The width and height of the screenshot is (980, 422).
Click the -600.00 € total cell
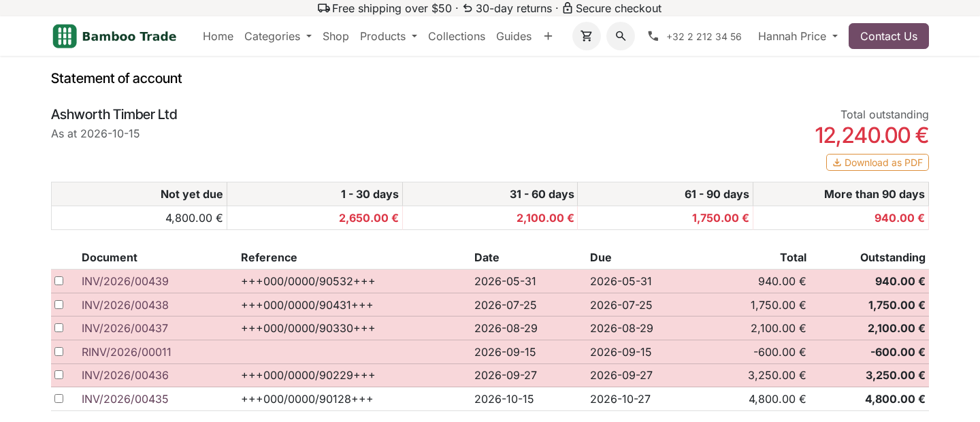(x=780, y=352)
